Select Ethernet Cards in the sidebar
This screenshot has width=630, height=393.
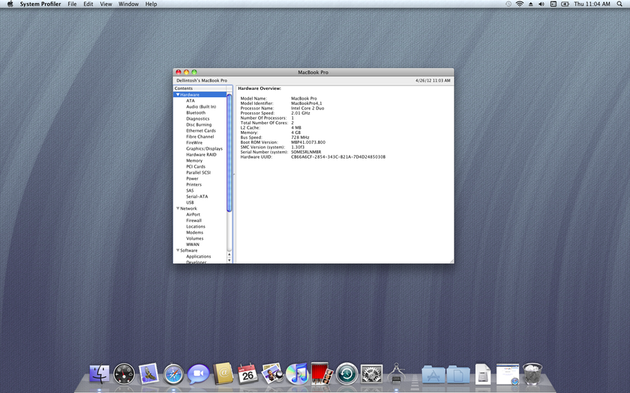201,131
